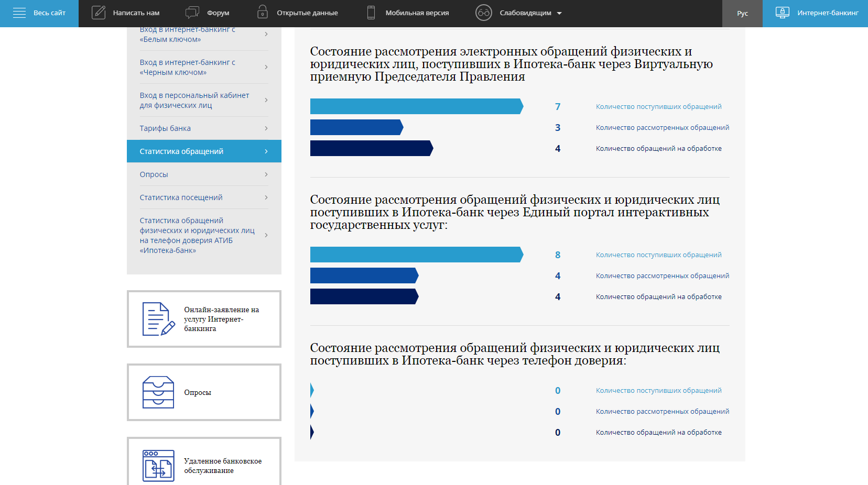868x485 pixels.
Task: Click number 8 of received appeals
Action: click(x=558, y=255)
